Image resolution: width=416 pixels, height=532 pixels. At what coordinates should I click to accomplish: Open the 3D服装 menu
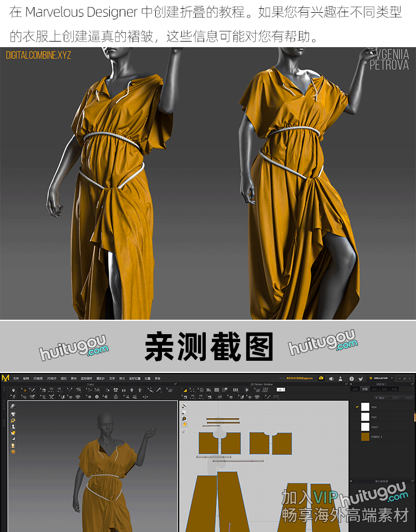(38, 378)
